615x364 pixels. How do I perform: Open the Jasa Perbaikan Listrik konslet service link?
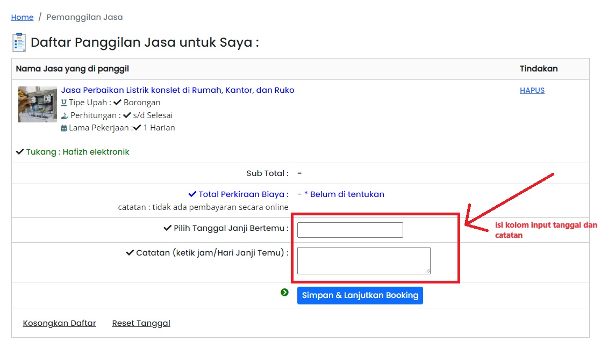click(177, 90)
